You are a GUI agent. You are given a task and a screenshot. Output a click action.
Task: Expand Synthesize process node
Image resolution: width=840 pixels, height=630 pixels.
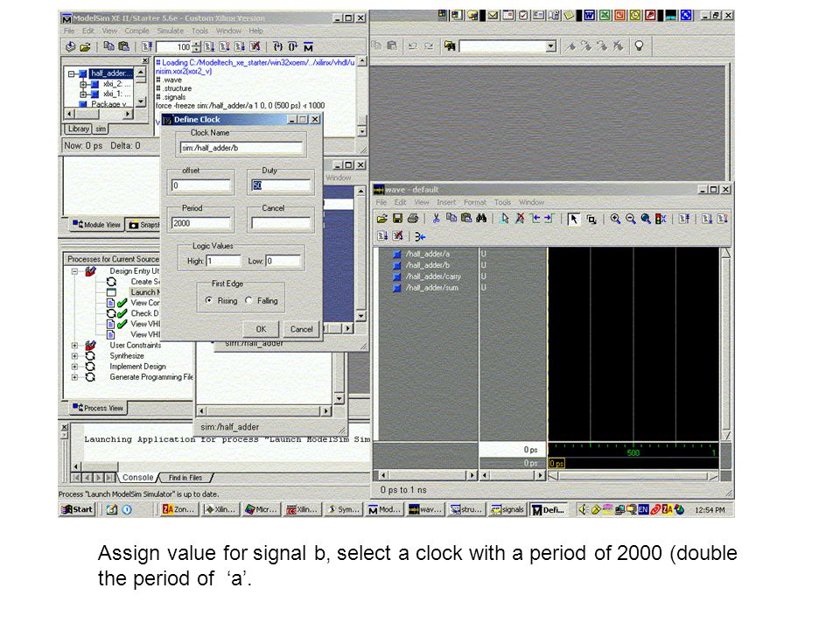tap(74, 356)
